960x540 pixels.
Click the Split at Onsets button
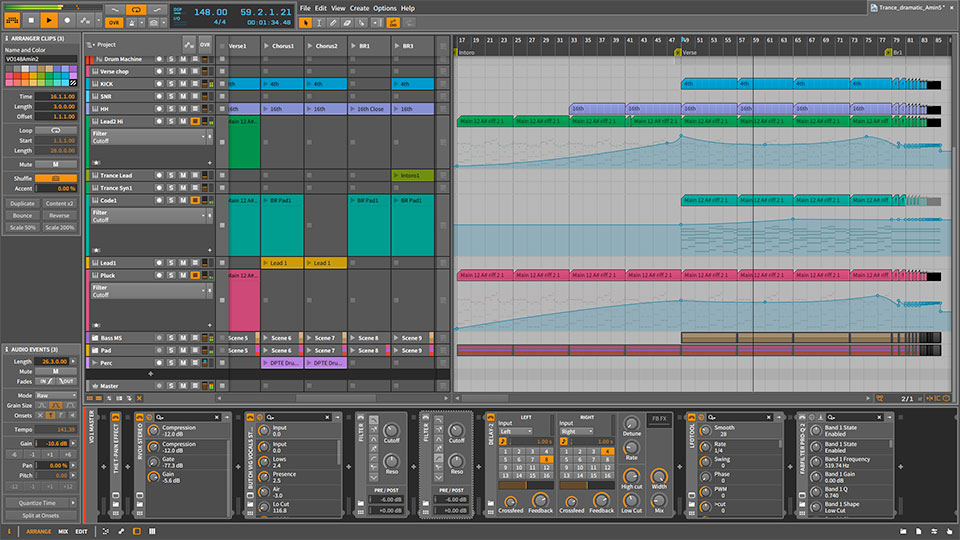click(41, 514)
